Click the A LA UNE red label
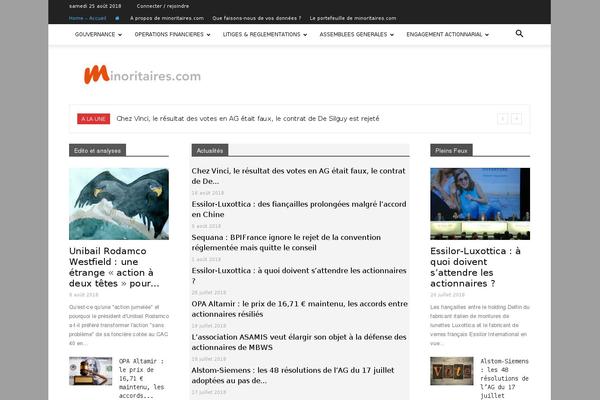The image size is (600, 400). (93, 119)
